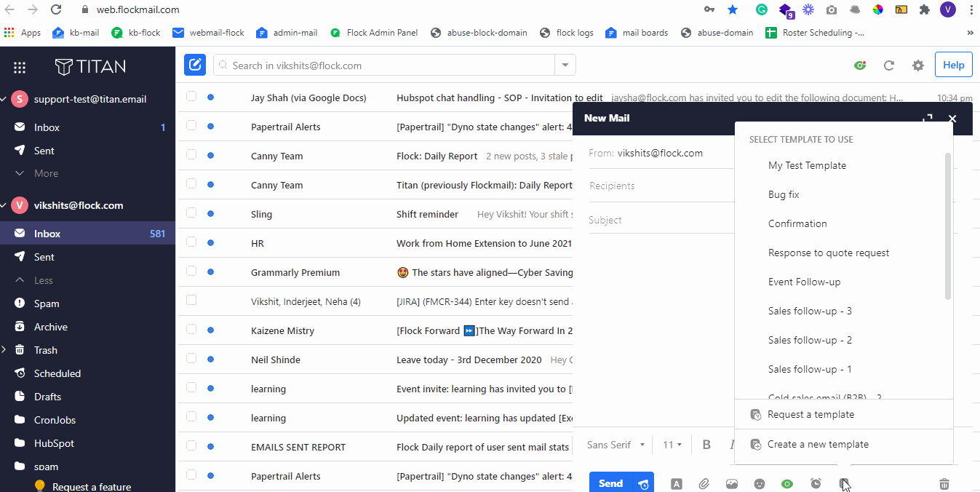Open the Sans Serif font family dropdown
The height and width of the screenshot is (492, 980).
[x=616, y=445]
